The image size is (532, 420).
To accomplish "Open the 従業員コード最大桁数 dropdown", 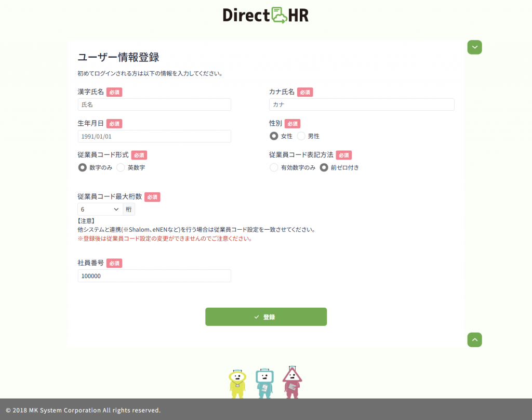I will 100,209.
